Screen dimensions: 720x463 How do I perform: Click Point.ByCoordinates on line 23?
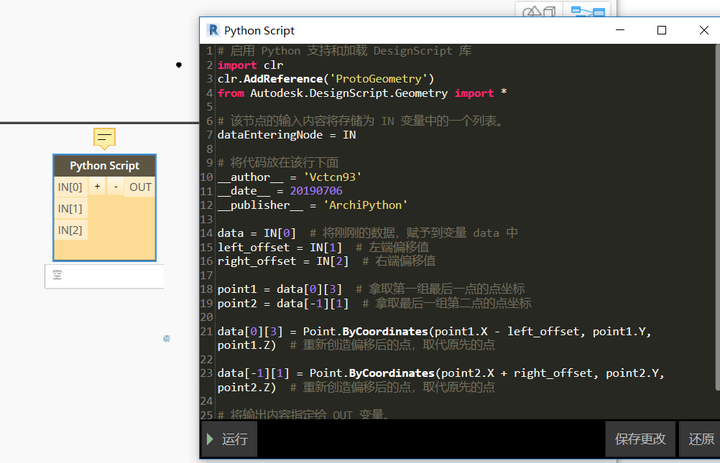point(372,373)
